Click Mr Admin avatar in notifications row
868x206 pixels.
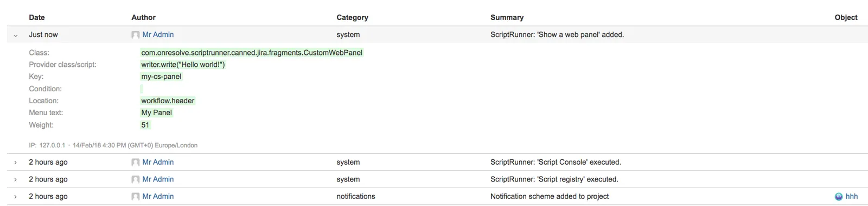(136, 197)
